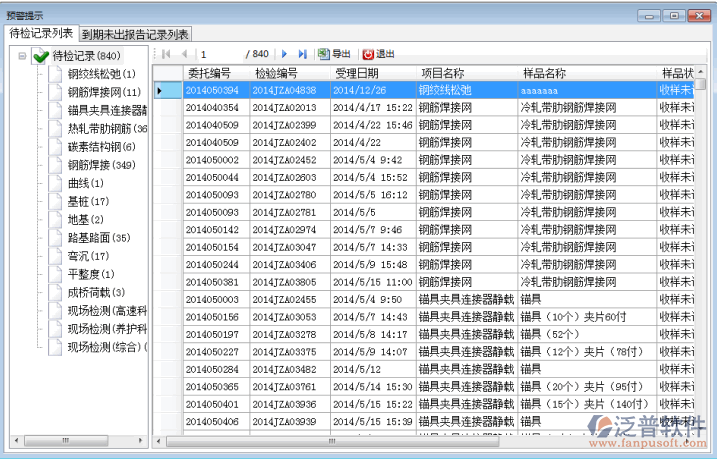Click the vertical scrollbar of the grid
This screenshot has height=459, width=717.
click(x=700, y=250)
